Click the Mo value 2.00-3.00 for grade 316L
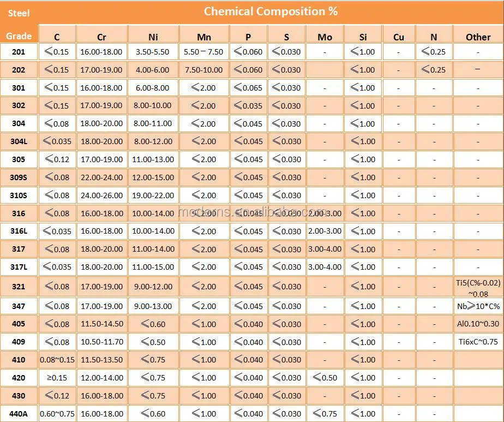 click(x=325, y=231)
